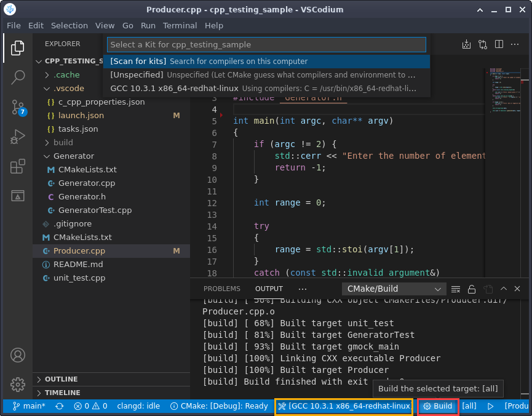Open the Search view

pos(17,77)
